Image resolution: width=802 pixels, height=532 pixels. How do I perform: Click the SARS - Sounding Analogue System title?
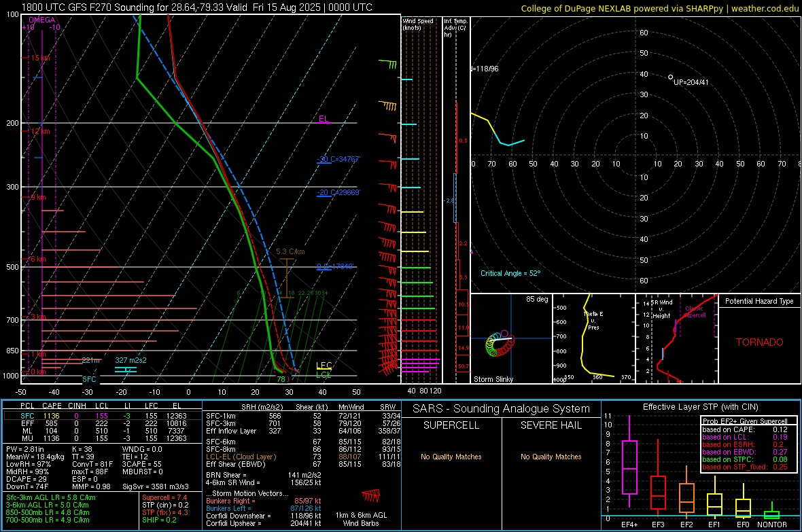coord(502,409)
